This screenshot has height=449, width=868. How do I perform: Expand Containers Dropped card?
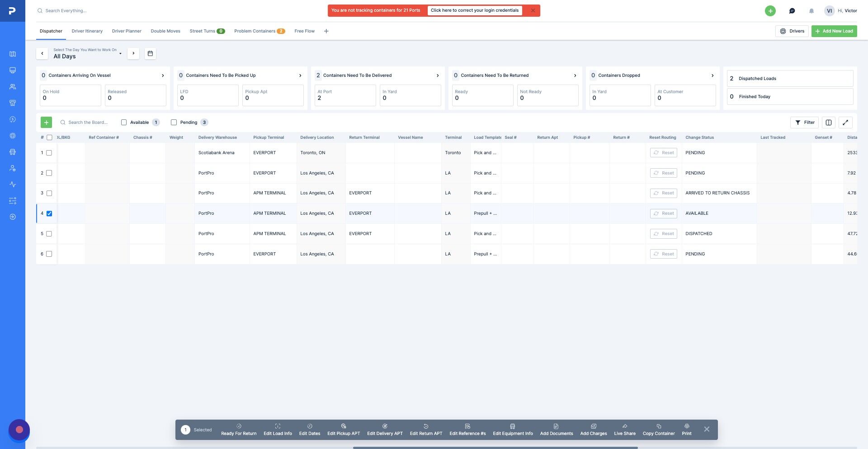[712, 76]
